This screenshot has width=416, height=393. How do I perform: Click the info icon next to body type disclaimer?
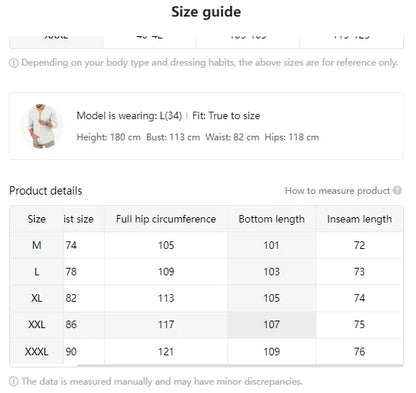tap(14, 63)
